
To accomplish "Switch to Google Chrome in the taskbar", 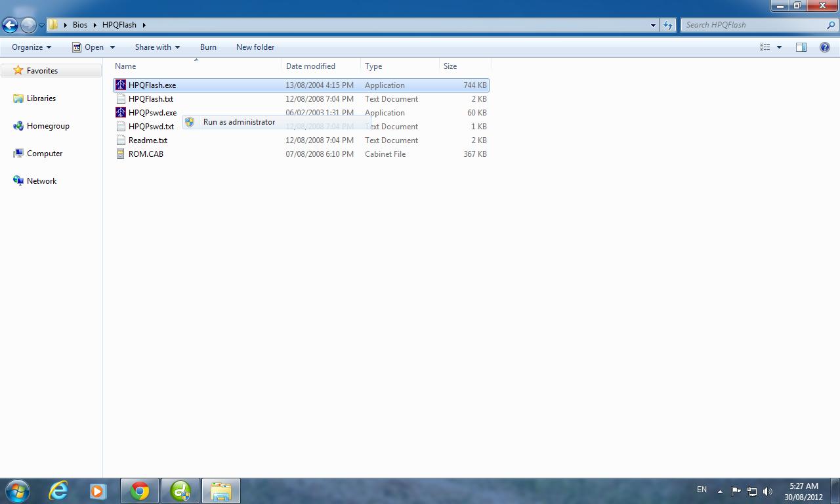I will coord(139,491).
